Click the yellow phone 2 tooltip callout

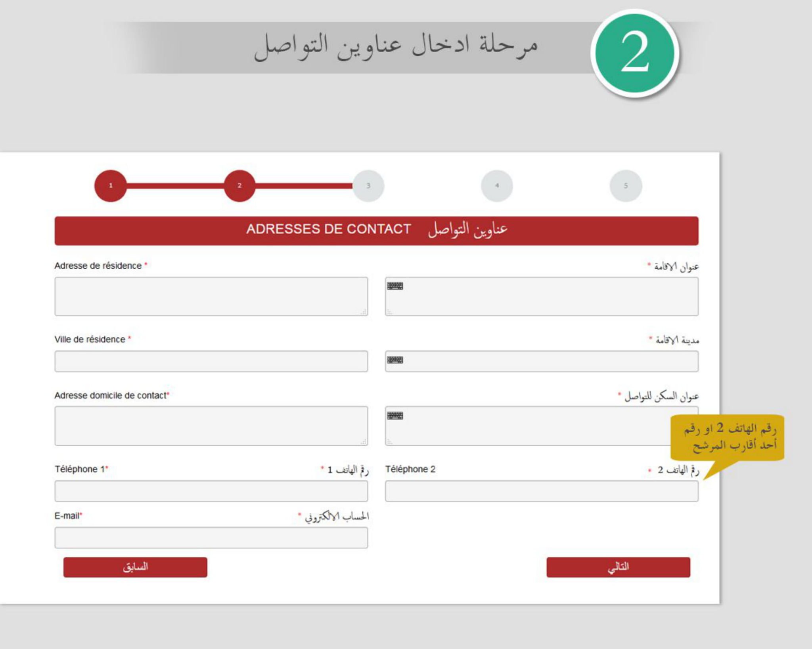(728, 437)
